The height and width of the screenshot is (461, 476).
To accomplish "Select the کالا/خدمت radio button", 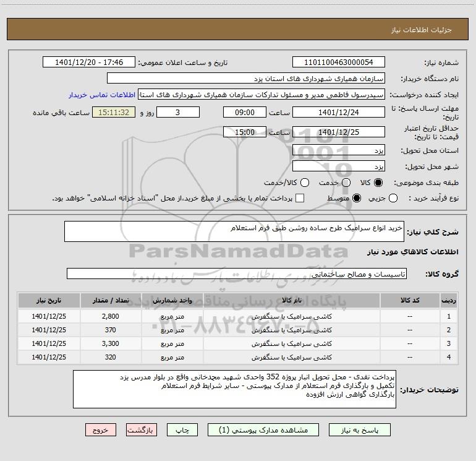I will pyautogui.click(x=305, y=183).
